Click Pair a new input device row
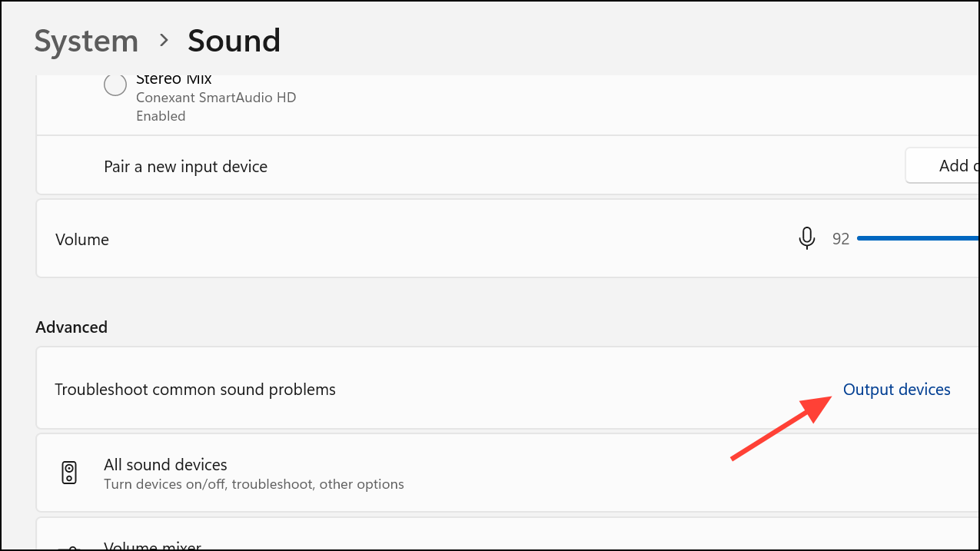 507,166
